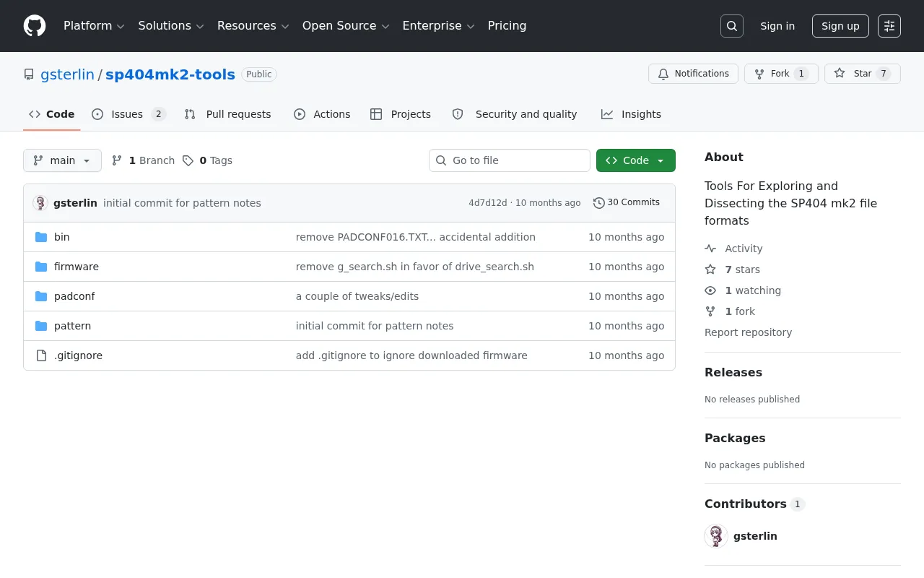Click the eye icon for watching

710,290
